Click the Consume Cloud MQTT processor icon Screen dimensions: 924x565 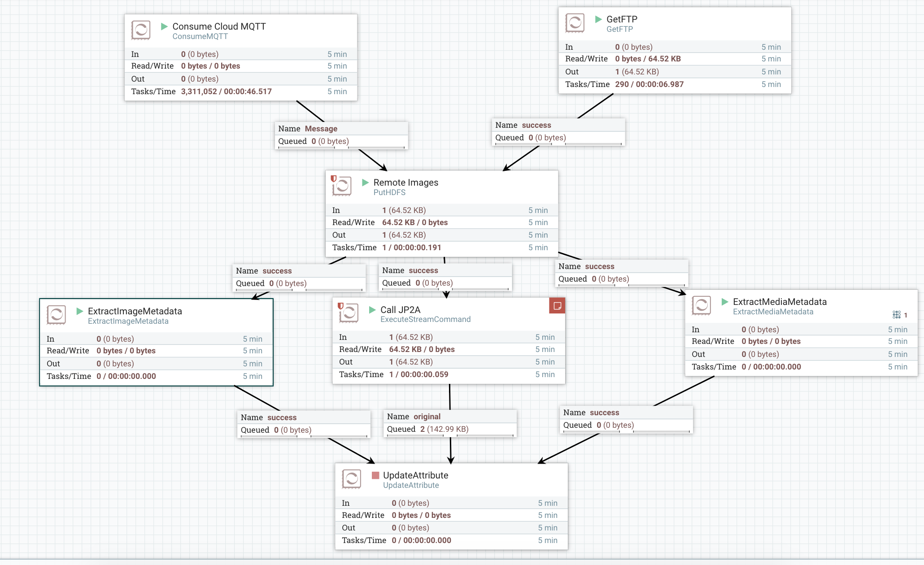click(x=140, y=30)
